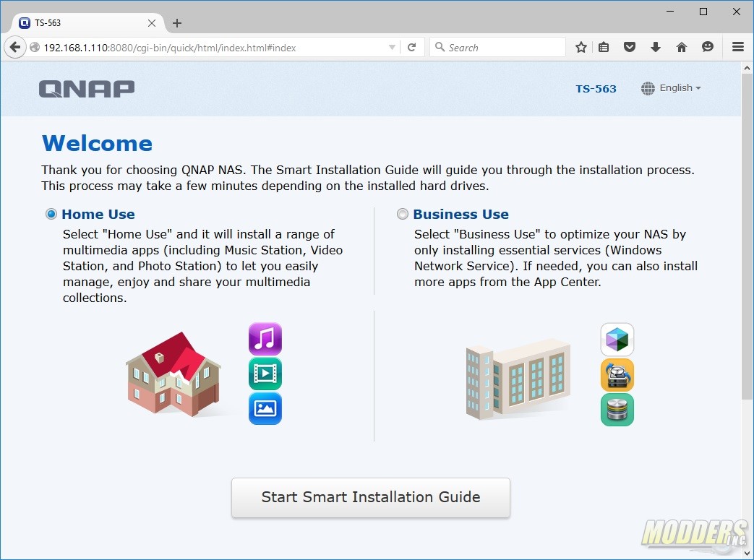Click the QNAP logo
The width and height of the screenshot is (754, 560).
(x=87, y=89)
